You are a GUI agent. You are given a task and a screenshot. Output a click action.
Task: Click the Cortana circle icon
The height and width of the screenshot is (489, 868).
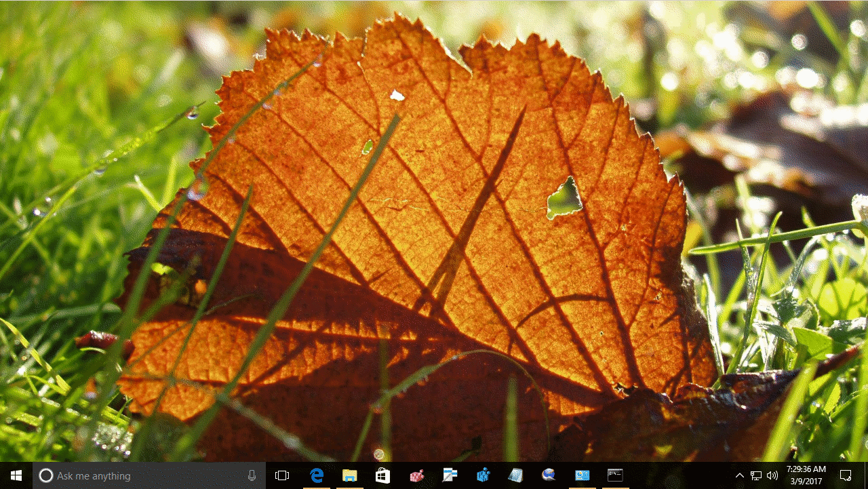click(46, 475)
